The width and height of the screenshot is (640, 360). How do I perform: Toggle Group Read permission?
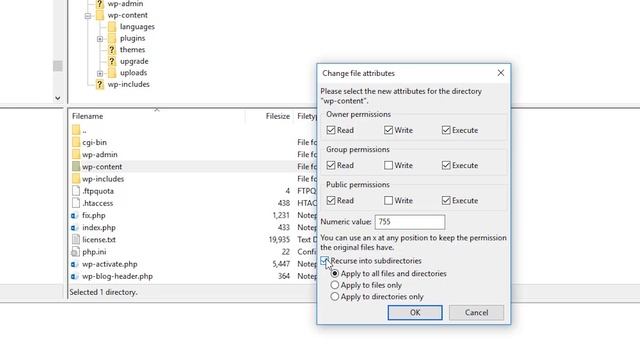point(331,165)
